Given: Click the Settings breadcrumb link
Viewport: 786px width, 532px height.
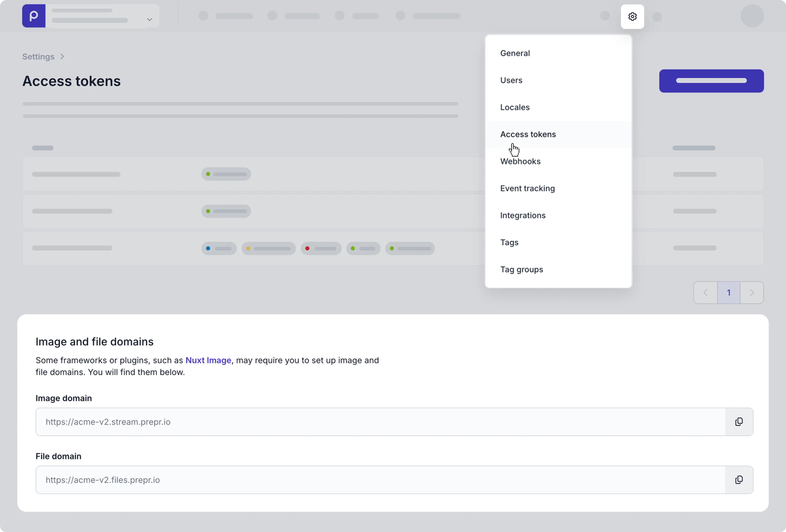Looking at the screenshot, I should 38,56.
